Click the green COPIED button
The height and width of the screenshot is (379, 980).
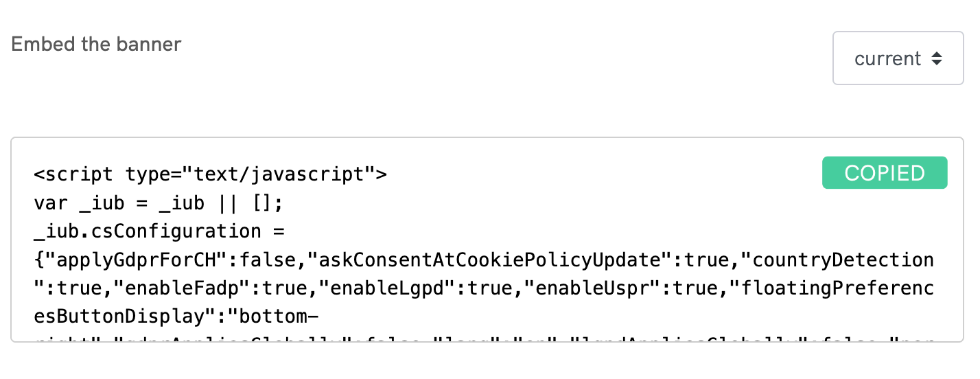point(884,173)
